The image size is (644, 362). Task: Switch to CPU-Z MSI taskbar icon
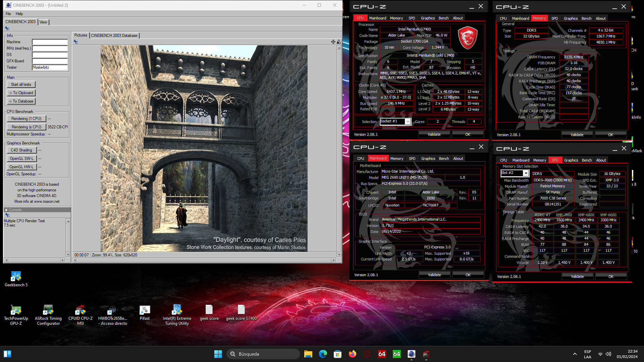426,354
